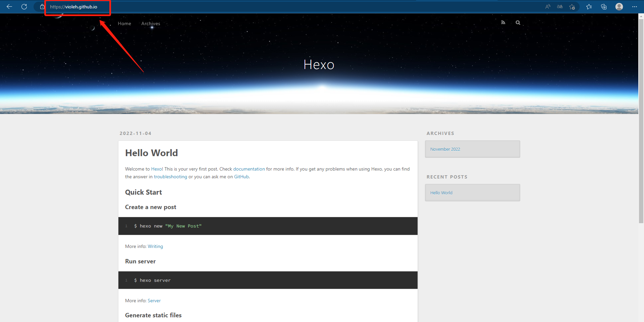Click the 'hexo new "My New Post"' code
This screenshot has height=322, width=644.
point(168,226)
